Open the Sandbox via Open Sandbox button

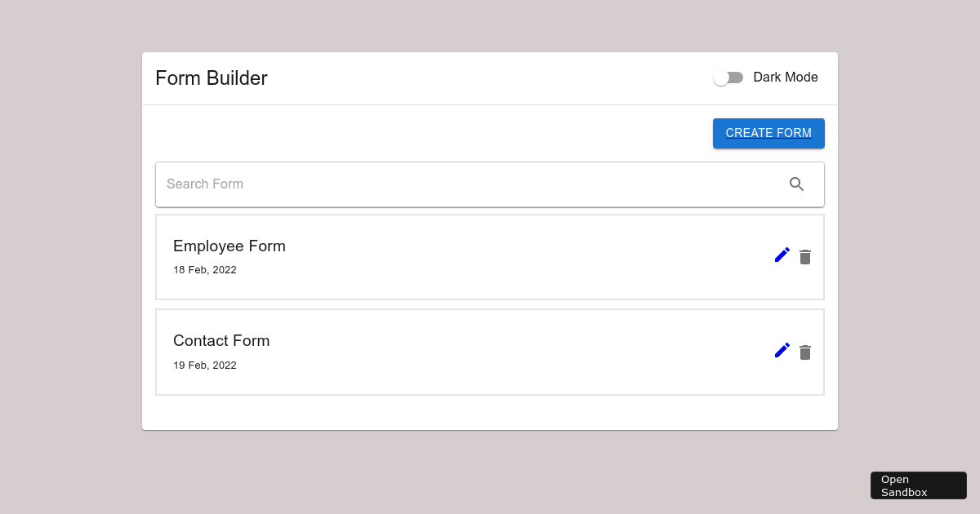[x=918, y=485]
